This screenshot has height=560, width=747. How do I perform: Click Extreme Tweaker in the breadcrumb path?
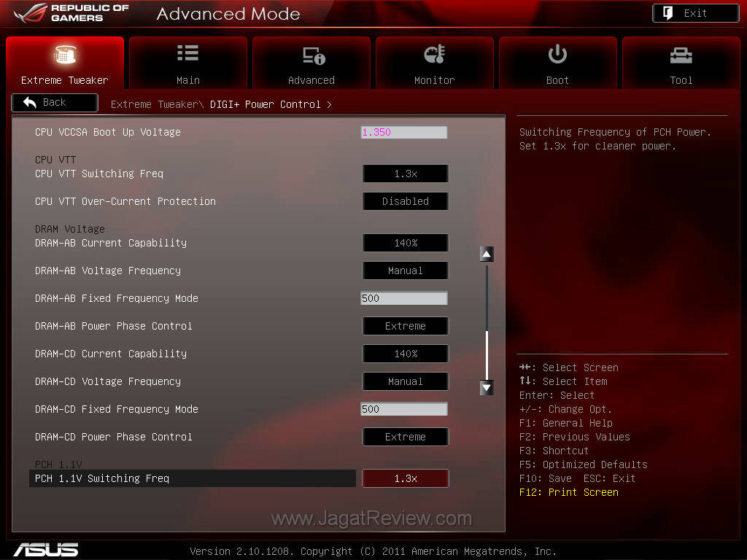pyautogui.click(x=155, y=104)
